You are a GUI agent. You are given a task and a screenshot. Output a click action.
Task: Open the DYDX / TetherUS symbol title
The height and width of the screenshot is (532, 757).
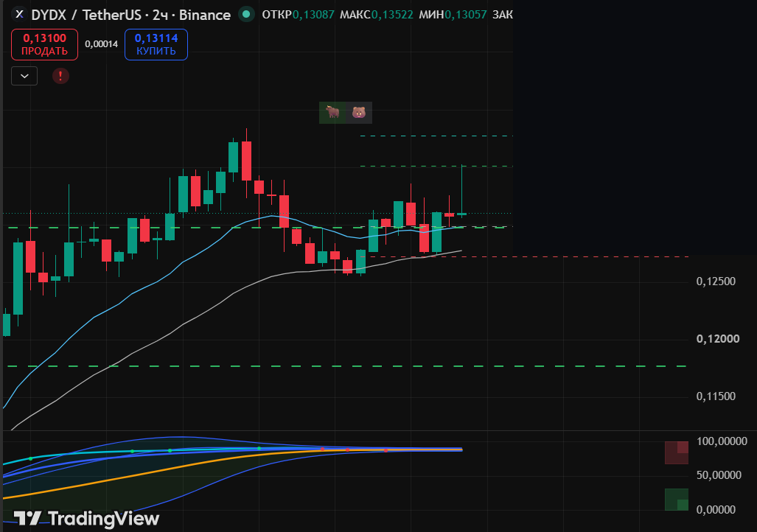[x=130, y=15]
